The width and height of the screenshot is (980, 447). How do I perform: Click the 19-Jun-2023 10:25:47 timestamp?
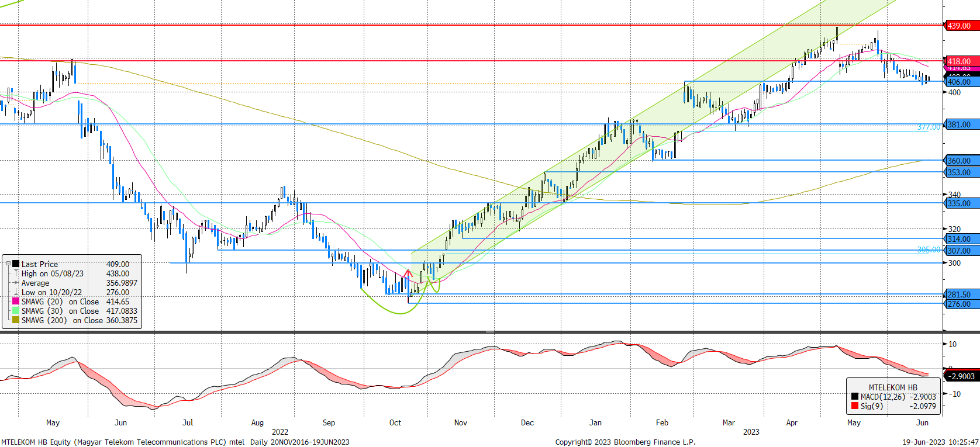click(940, 442)
